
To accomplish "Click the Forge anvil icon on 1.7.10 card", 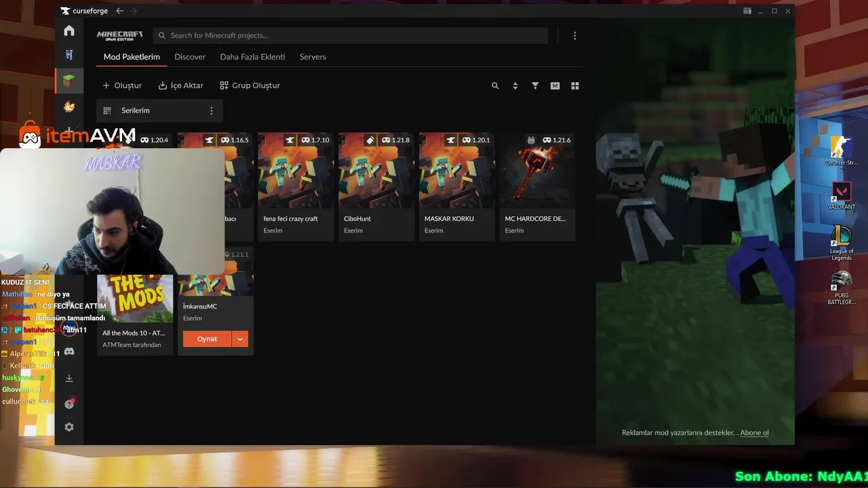I will click(290, 140).
